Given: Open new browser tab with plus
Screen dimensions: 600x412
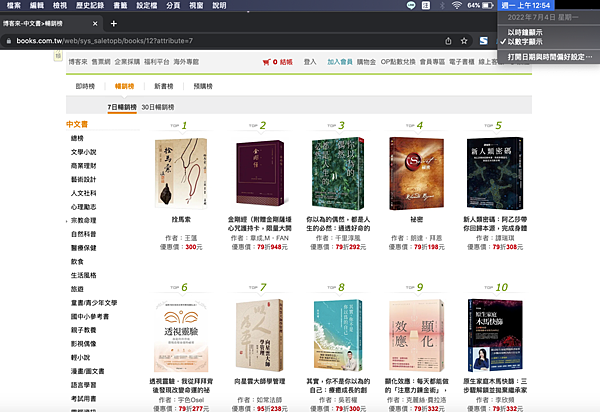Looking at the screenshot, I should [x=114, y=24].
